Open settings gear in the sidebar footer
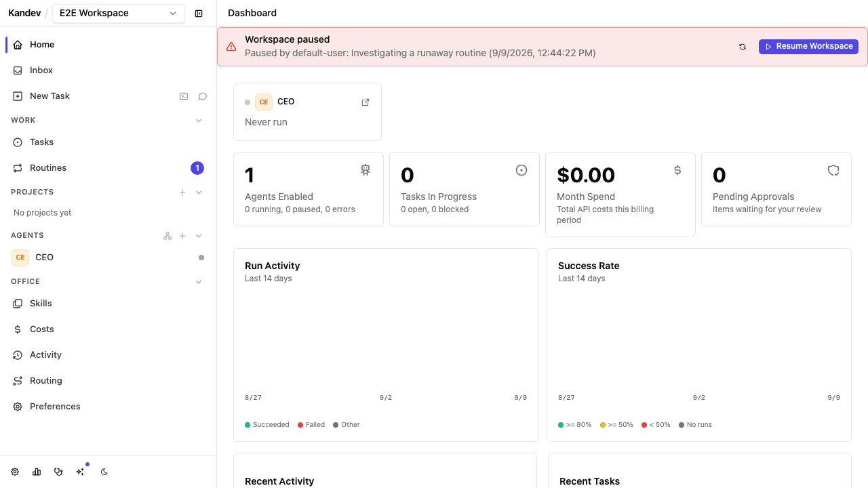The image size is (868, 488). pyautogui.click(x=15, y=472)
